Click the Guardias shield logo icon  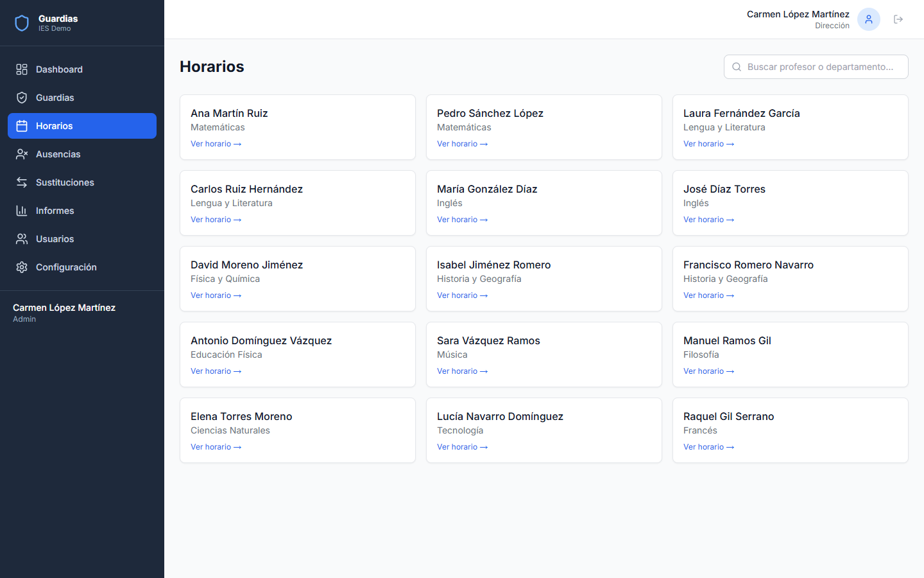(x=22, y=23)
